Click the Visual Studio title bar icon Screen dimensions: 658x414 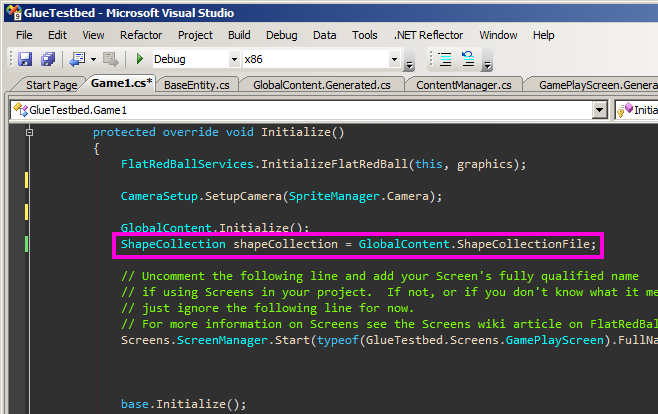coord(13,13)
